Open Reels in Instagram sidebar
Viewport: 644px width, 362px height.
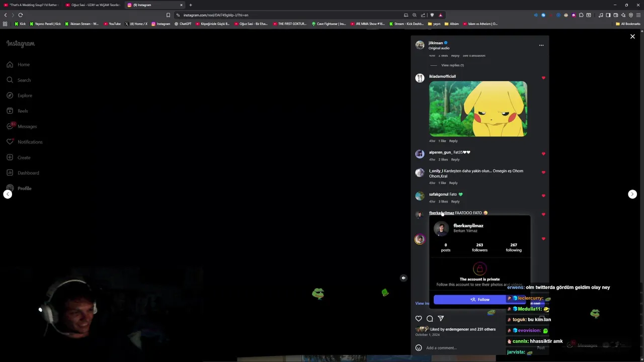(18, 111)
